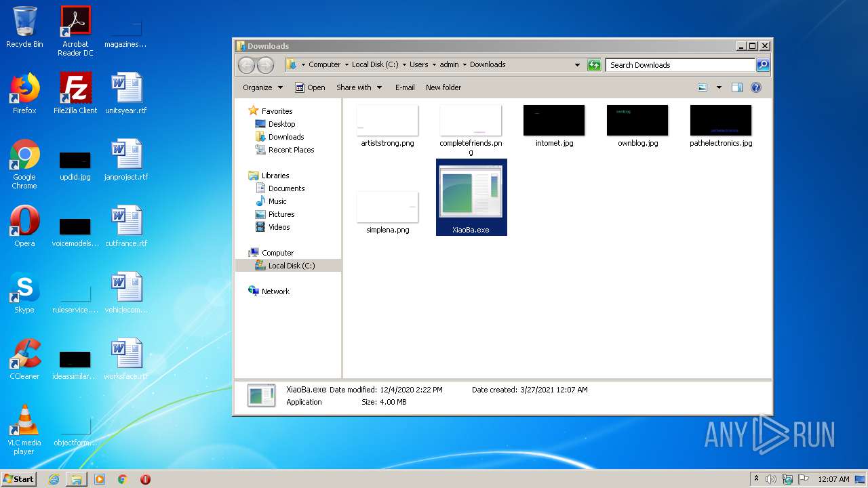Select VLC media player desktop shortcut
868x488 pixels.
[x=24, y=430]
